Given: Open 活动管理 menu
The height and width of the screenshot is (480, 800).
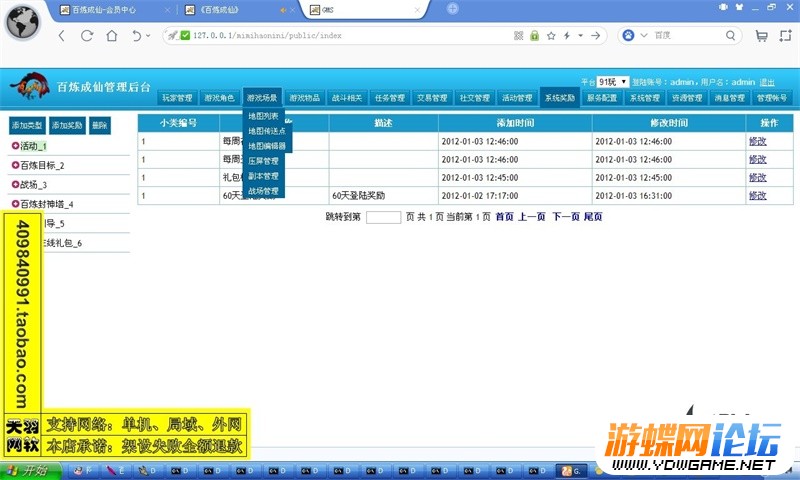Looking at the screenshot, I should 517,98.
